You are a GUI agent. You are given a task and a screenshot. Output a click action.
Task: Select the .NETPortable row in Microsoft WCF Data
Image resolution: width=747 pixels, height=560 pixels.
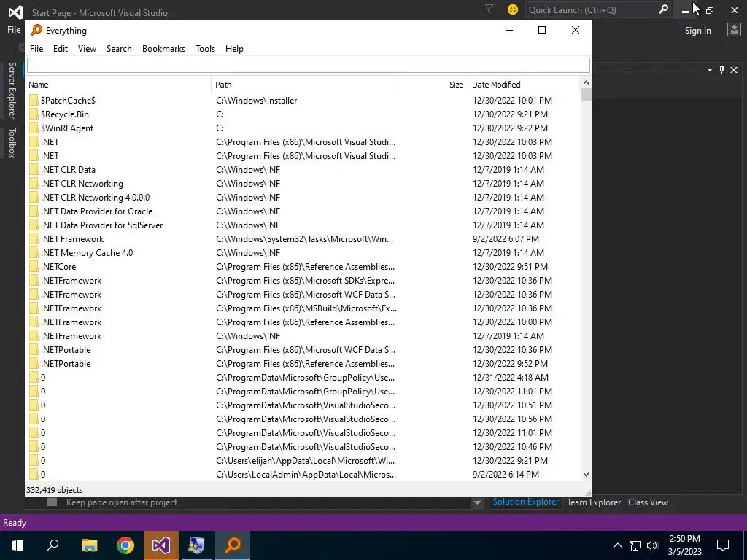click(x=303, y=349)
